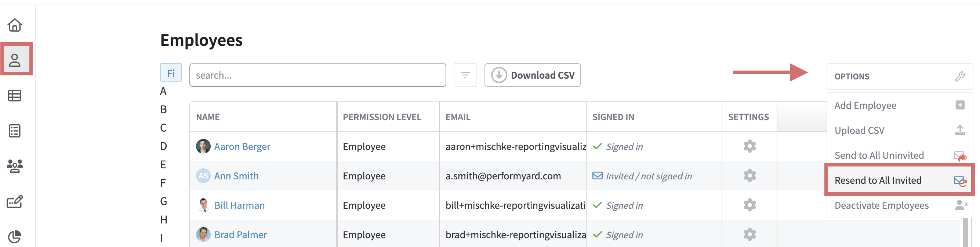
Task: Open Bill Harman's profile link
Action: [239, 205]
